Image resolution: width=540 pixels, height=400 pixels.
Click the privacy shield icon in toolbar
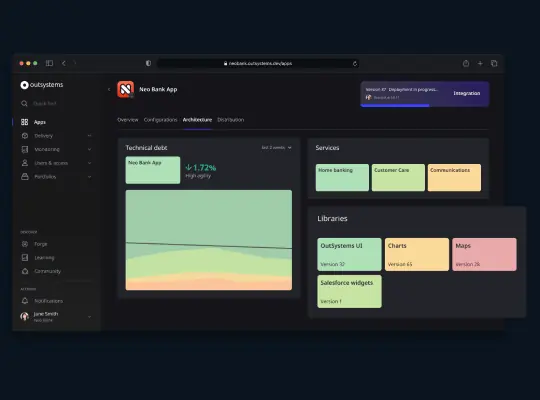coord(148,63)
